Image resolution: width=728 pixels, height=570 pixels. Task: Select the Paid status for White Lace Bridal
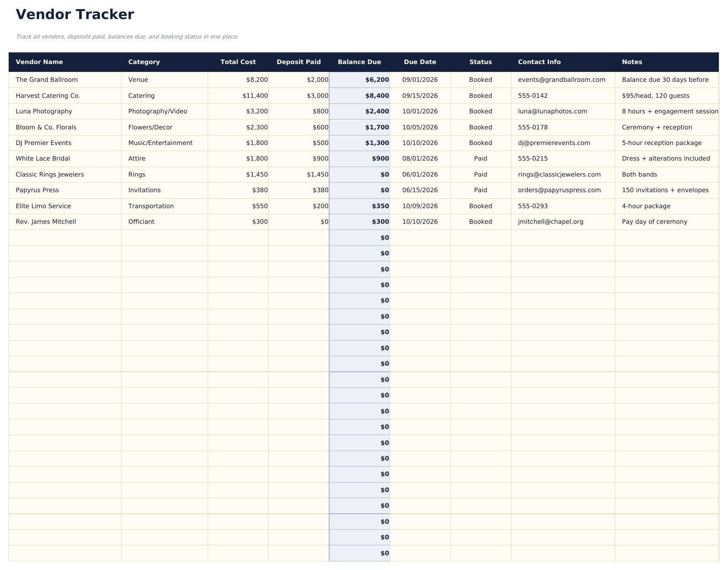tap(480, 158)
